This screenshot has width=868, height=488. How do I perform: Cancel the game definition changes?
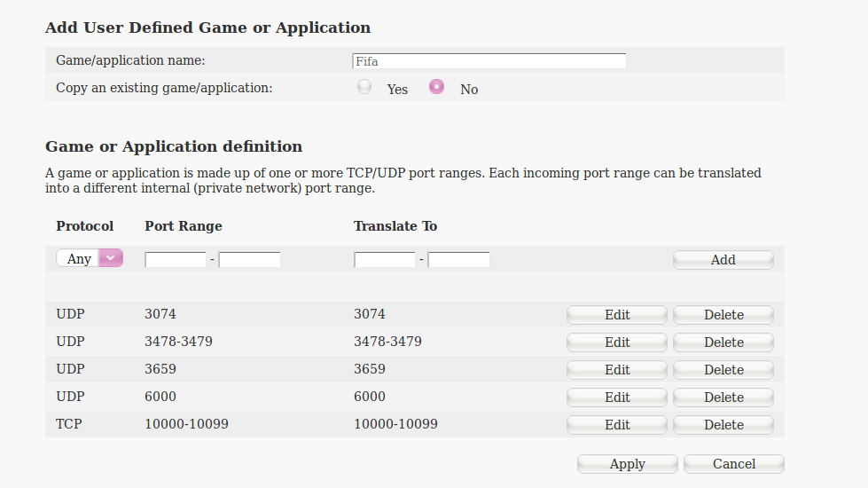[x=734, y=464]
